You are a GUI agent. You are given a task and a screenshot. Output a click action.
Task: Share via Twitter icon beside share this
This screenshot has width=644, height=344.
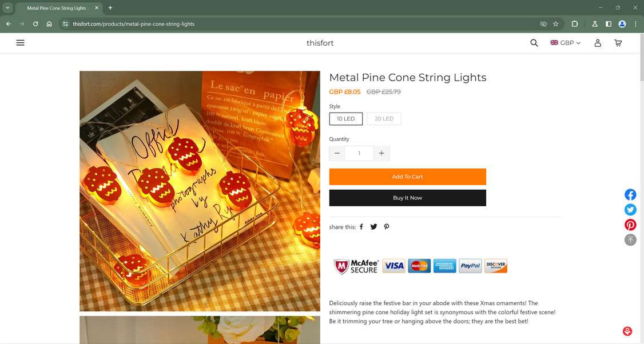(373, 227)
